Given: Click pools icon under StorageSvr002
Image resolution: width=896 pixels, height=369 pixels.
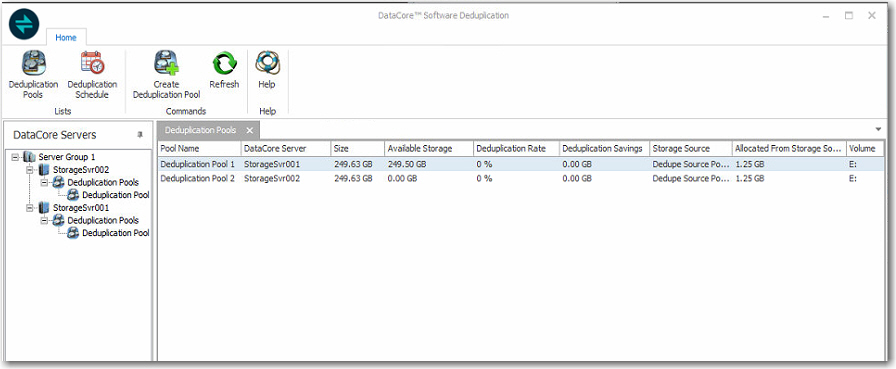Looking at the screenshot, I should 58,182.
